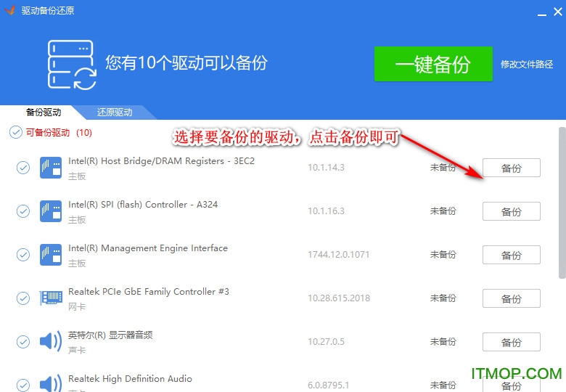The image size is (566, 392).
Task: Uncheck Intel SPI (flash) Controller driver
Action: click(x=23, y=211)
